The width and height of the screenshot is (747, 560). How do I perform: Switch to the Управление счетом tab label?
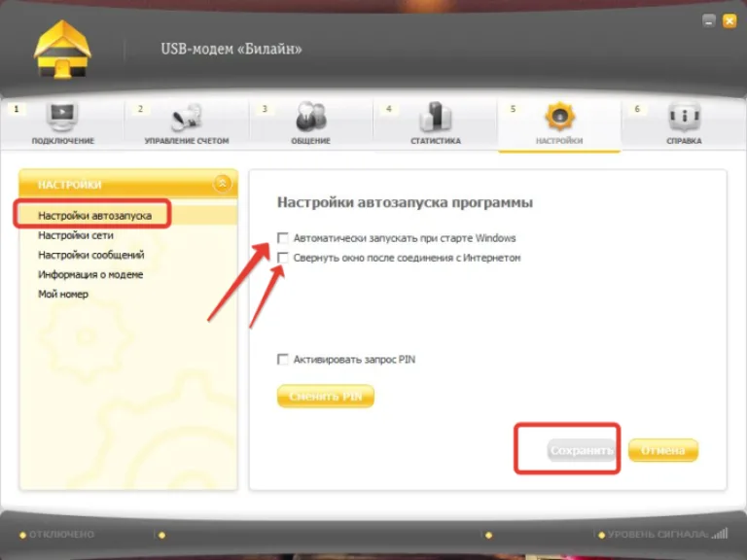click(x=187, y=141)
